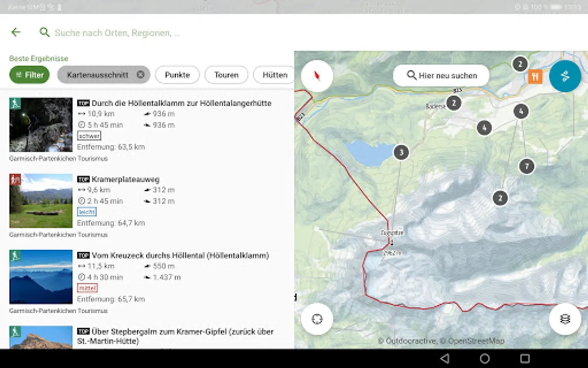This screenshot has height=368, width=588.
Task: Tap the hiking icon on Stepbergalm thumbnail
Action: [x=15, y=332]
